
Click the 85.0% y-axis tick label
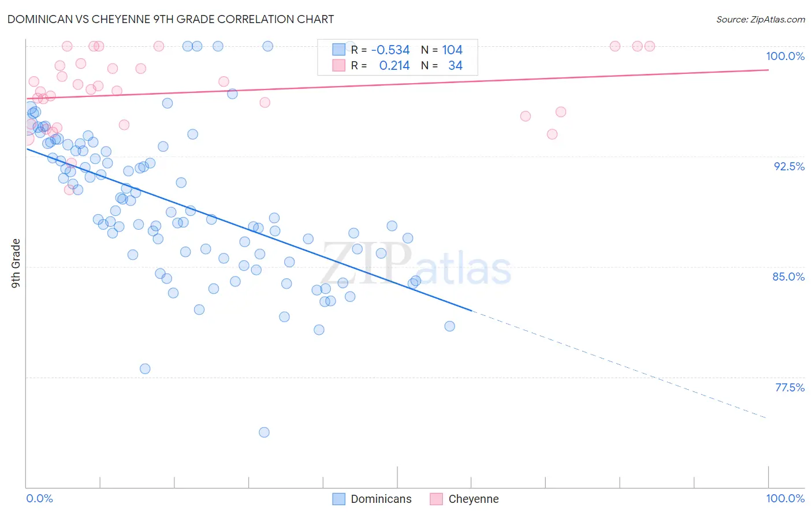[x=788, y=277]
